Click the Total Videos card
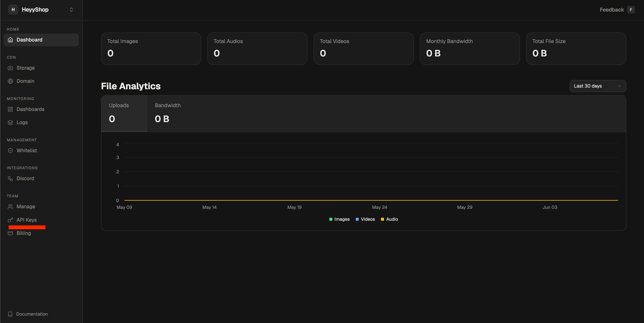Viewport: 644px width, 323px height. point(364,49)
